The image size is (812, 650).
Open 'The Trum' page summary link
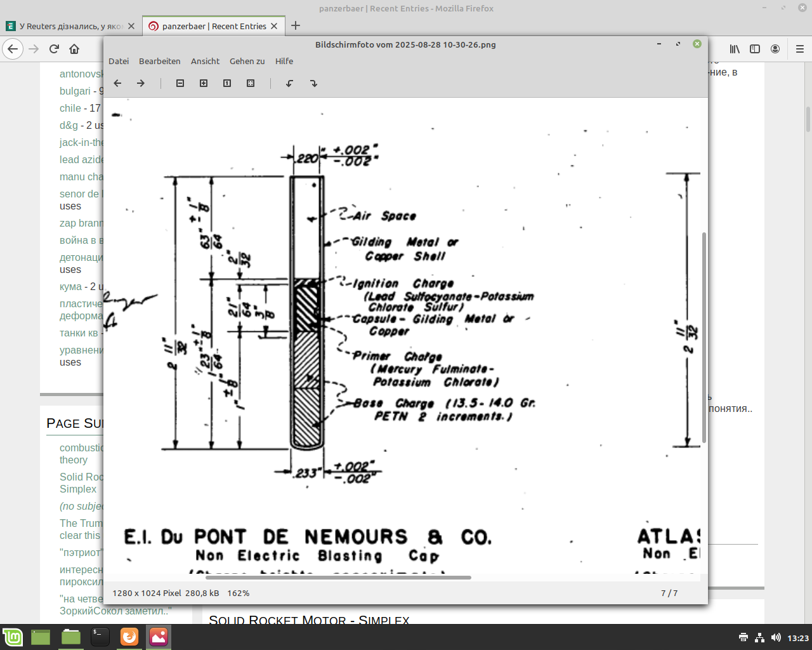pyautogui.click(x=81, y=529)
